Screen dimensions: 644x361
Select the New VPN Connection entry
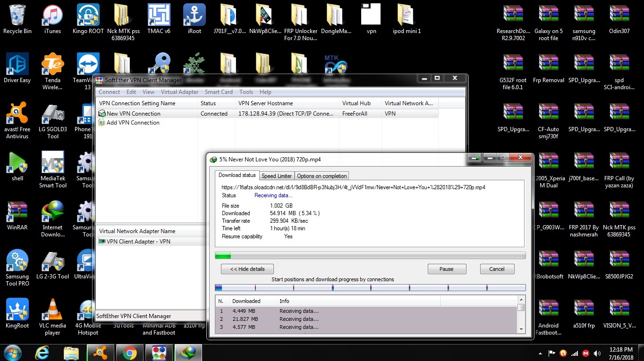268,114
